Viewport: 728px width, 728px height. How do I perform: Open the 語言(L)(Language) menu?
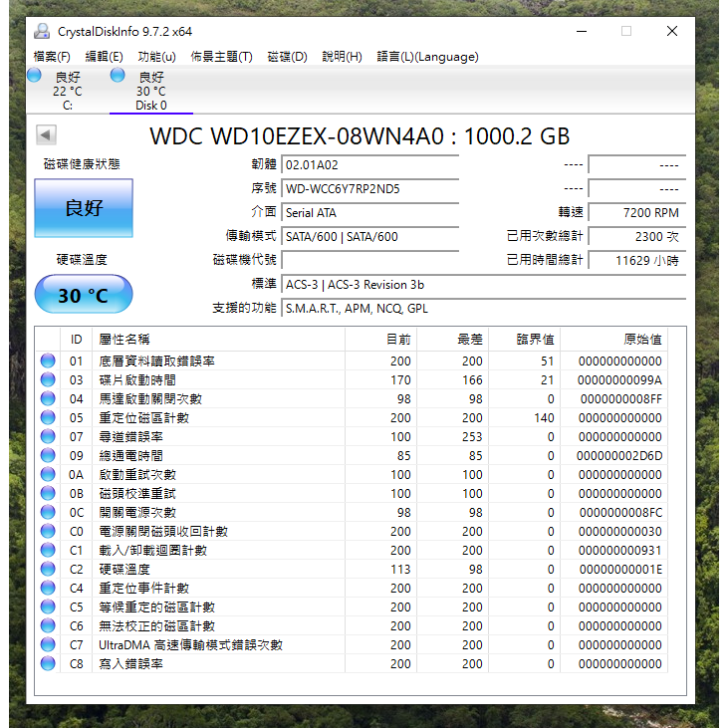(427, 57)
